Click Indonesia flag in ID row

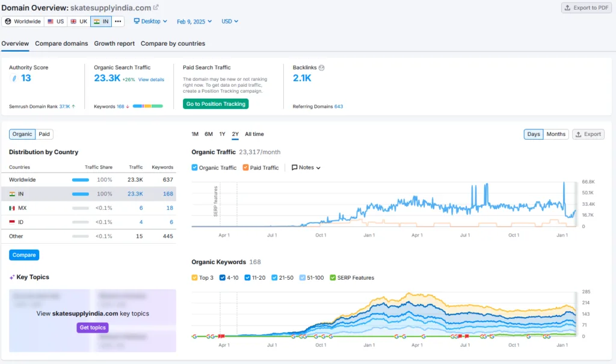pyautogui.click(x=12, y=222)
